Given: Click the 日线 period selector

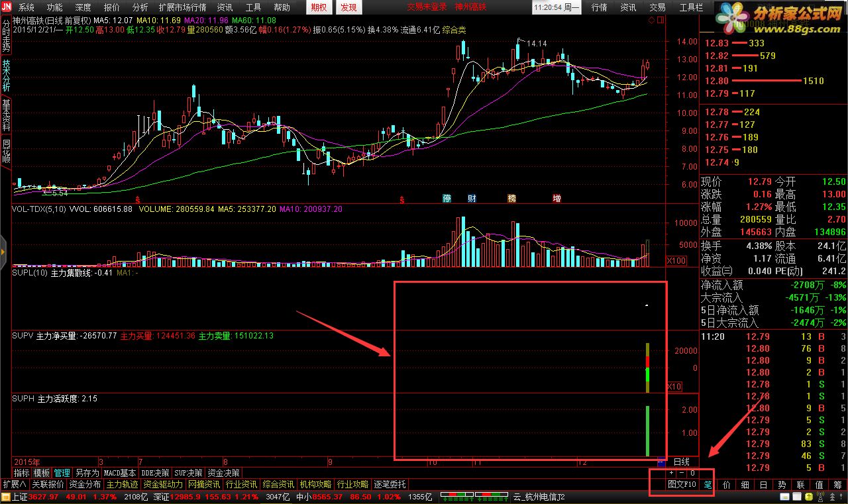Looking at the screenshot, I should [x=682, y=462].
